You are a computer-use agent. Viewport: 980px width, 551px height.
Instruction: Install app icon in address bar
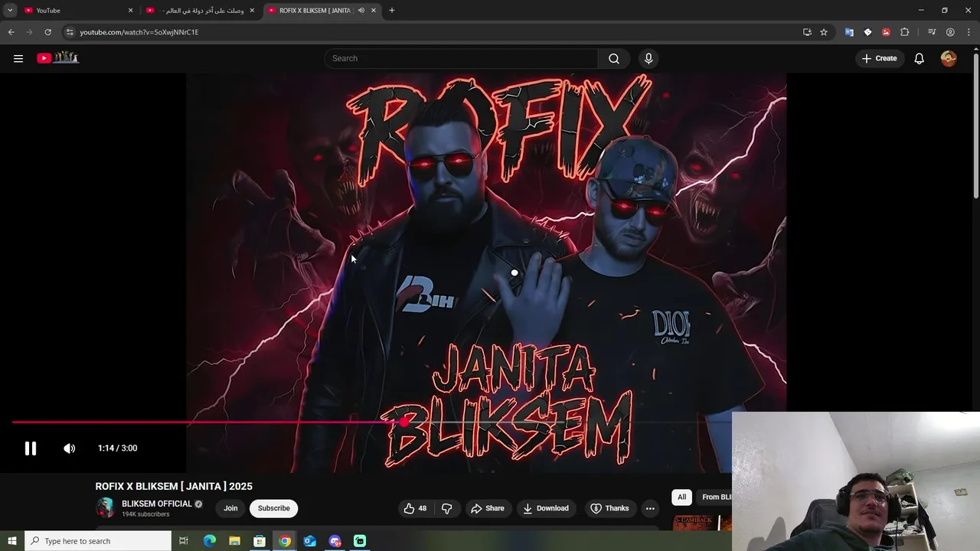click(807, 32)
